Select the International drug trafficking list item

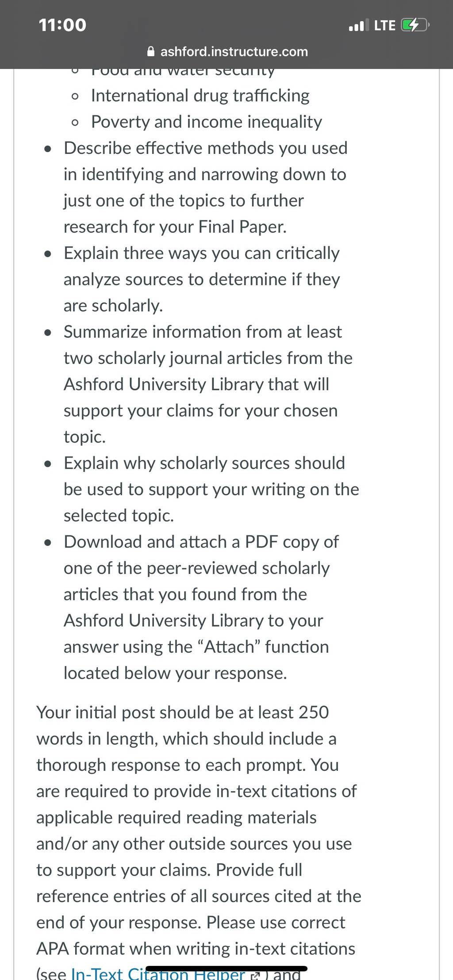(x=200, y=96)
